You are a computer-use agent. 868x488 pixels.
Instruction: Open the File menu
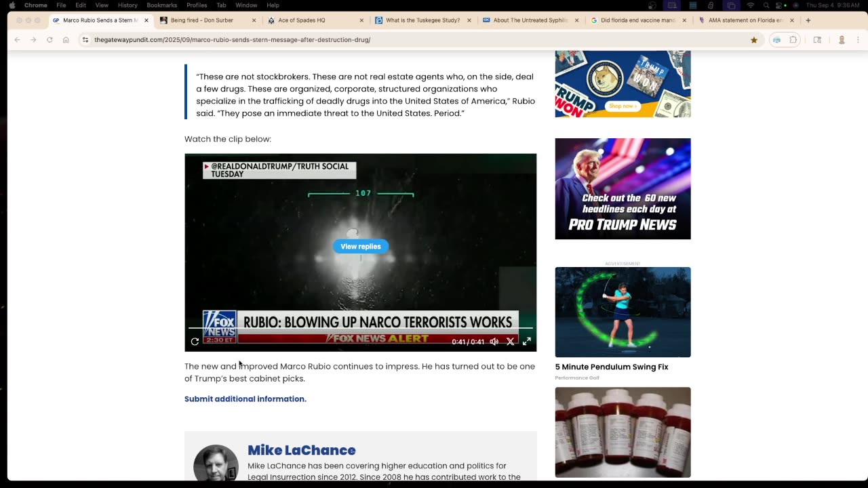pyautogui.click(x=61, y=5)
